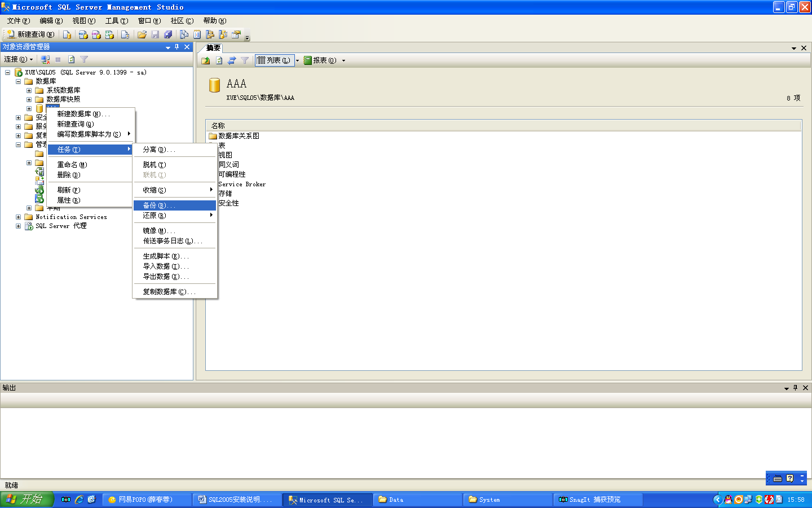The image size is (812, 508).
Task: Click the 列表 view button
Action: (274, 60)
